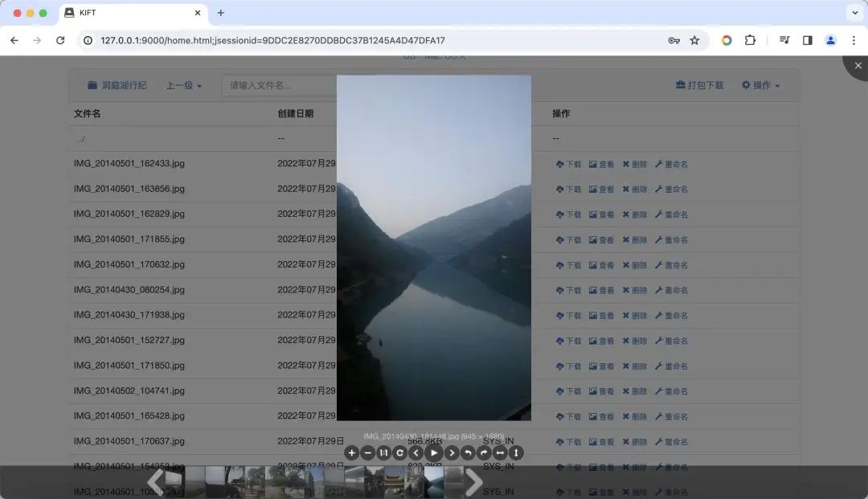868x499 pixels.
Task: Click the reset/refresh viewer icon
Action: pyautogui.click(x=399, y=453)
